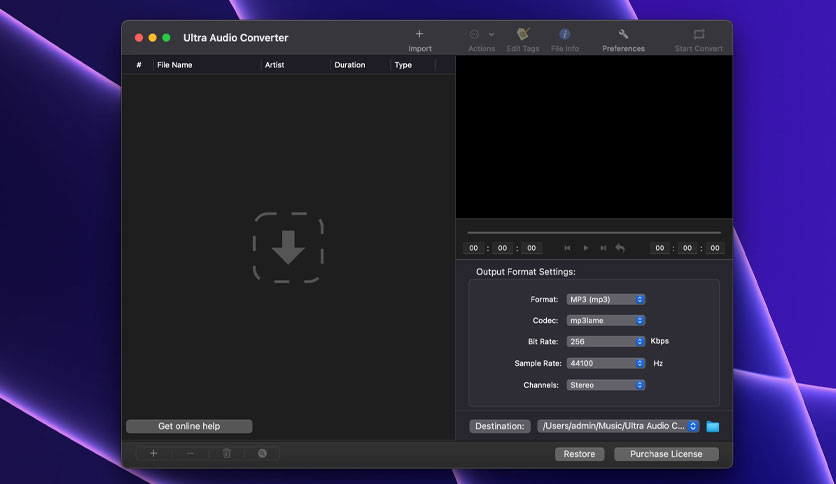Click Get online help button
This screenshot has width=836, height=484.
point(189,426)
